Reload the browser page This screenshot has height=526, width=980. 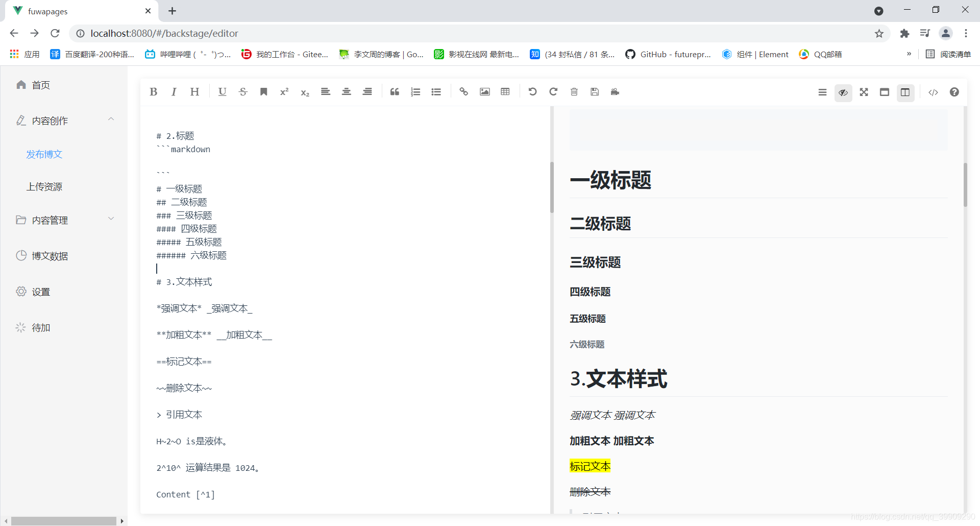pyautogui.click(x=55, y=33)
